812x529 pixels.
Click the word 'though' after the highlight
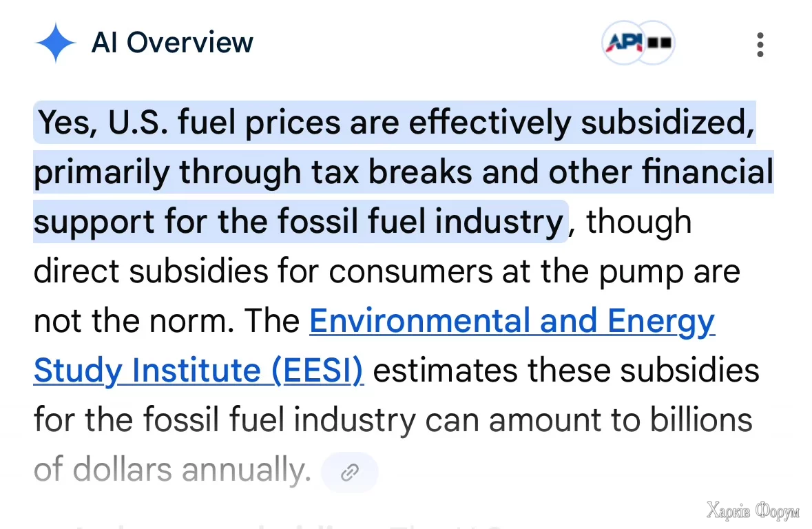638,222
